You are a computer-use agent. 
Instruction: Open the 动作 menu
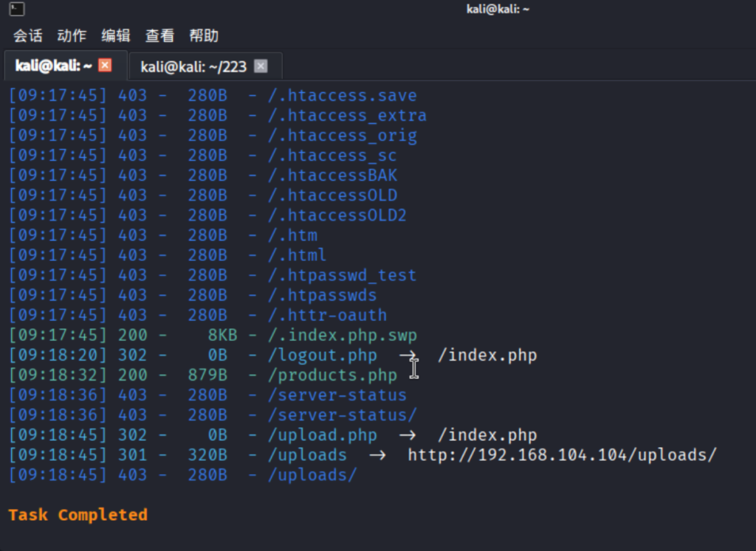71,35
